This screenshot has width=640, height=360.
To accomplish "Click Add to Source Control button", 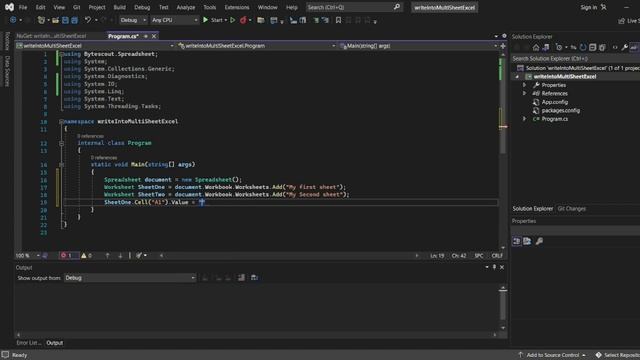I will pos(552,355).
